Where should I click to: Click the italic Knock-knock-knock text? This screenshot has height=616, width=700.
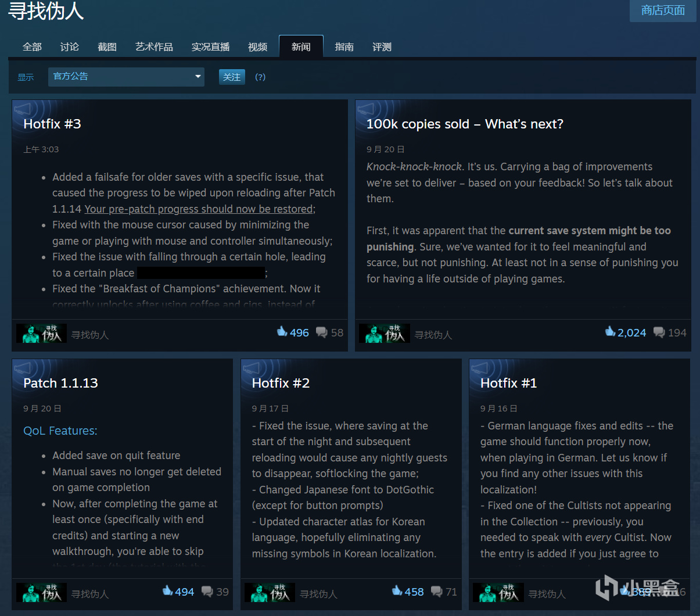(x=414, y=167)
